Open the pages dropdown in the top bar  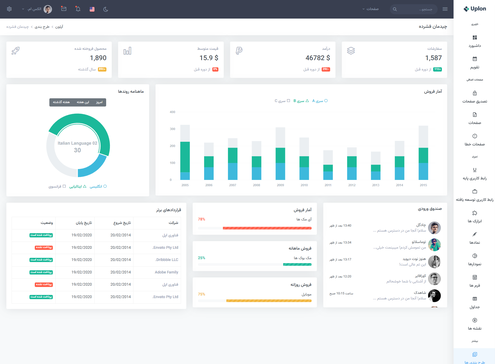coord(371,9)
